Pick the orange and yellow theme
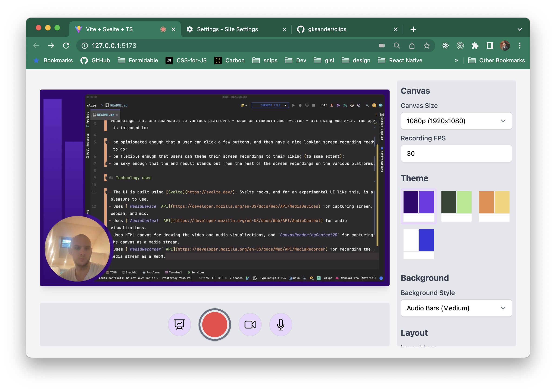Viewport: 556px width, 392px height. 494,206
